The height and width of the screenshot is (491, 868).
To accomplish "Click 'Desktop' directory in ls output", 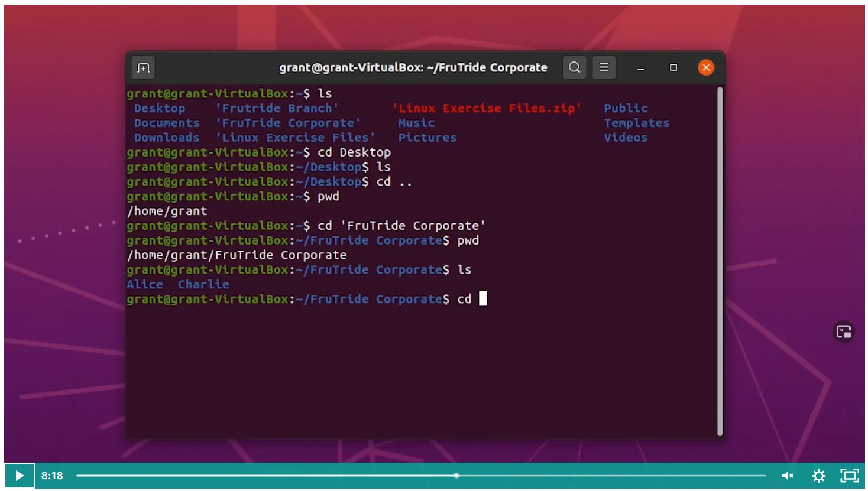I will (160, 108).
